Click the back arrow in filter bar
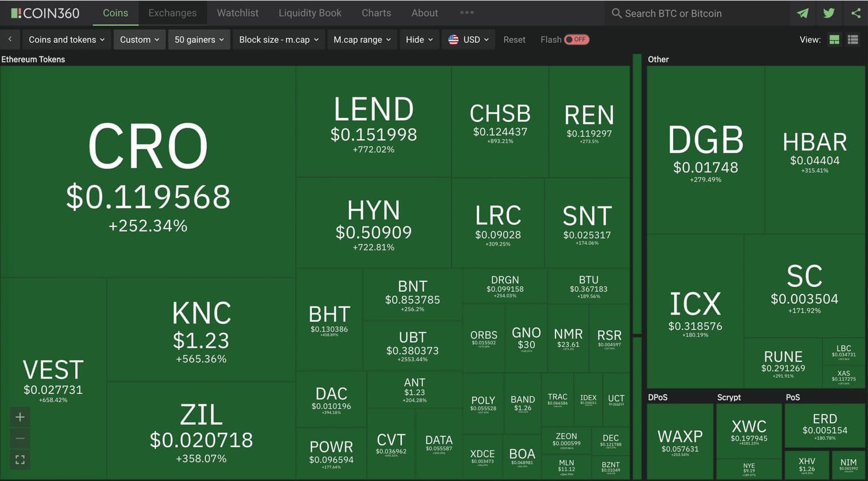This screenshot has height=481, width=868. 10,40
